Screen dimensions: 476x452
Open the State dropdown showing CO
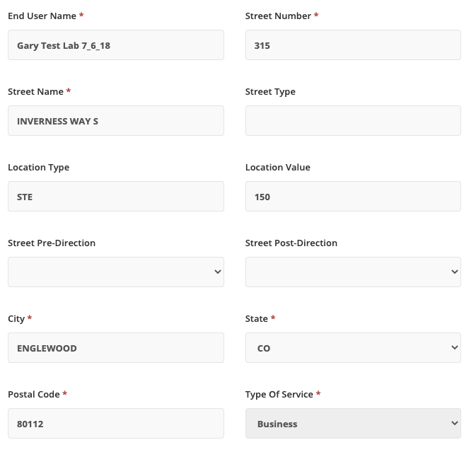(x=353, y=348)
